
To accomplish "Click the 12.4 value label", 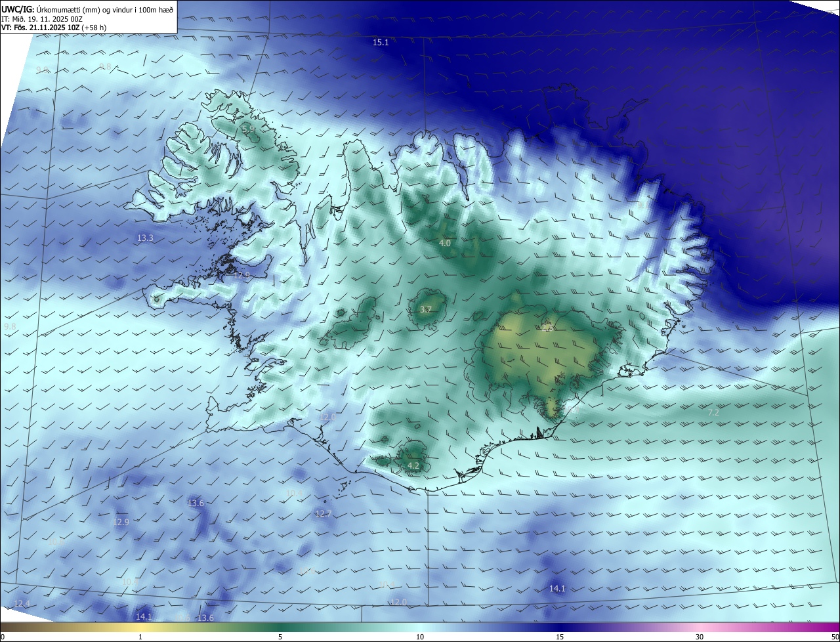I will pos(22,603).
